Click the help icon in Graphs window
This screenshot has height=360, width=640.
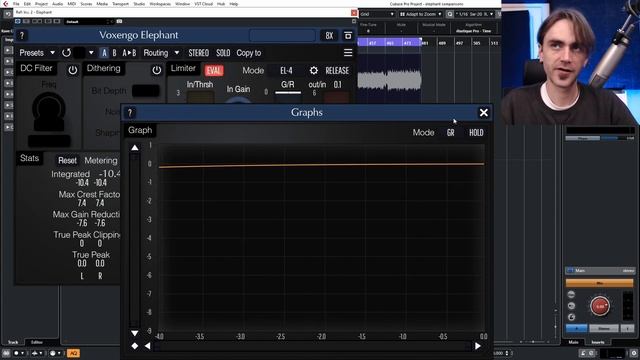pyautogui.click(x=130, y=113)
